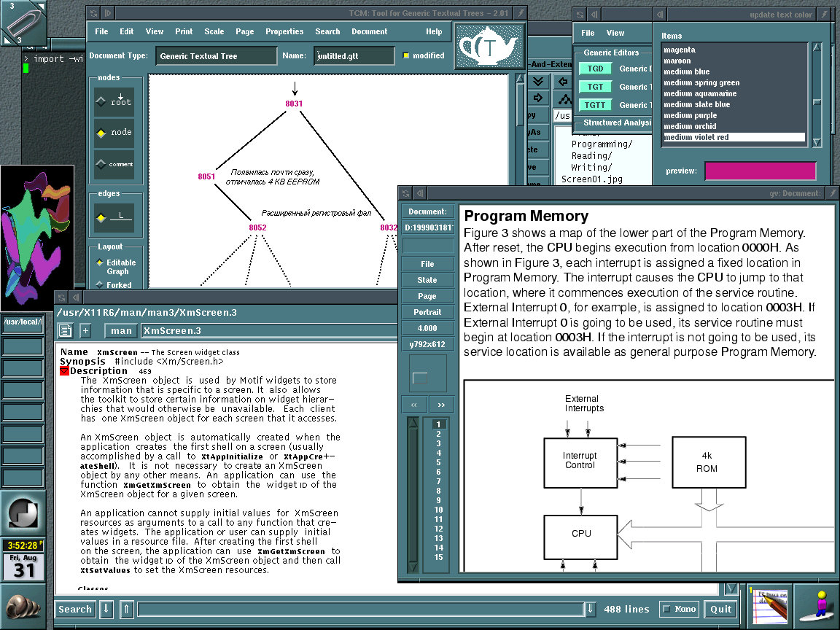This screenshot has height=630, width=840.
Task: Select medium aquamarine in the color list
Action: (734, 93)
